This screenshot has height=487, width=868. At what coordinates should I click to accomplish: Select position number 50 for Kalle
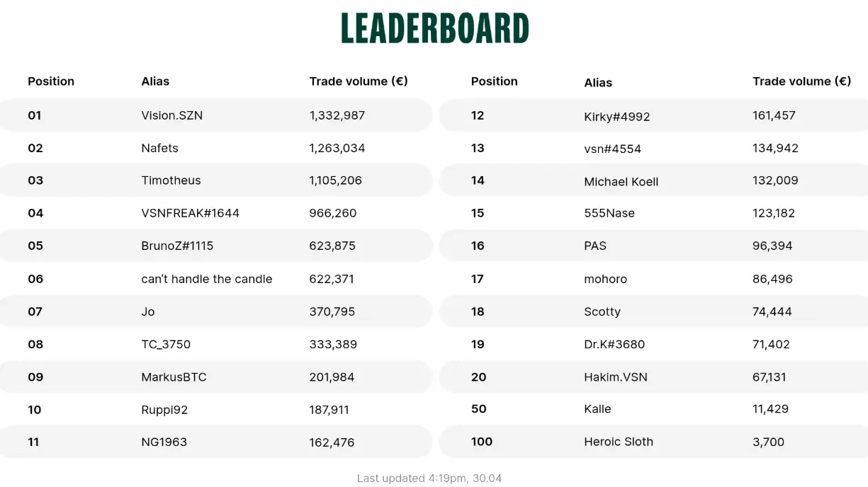(479, 408)
